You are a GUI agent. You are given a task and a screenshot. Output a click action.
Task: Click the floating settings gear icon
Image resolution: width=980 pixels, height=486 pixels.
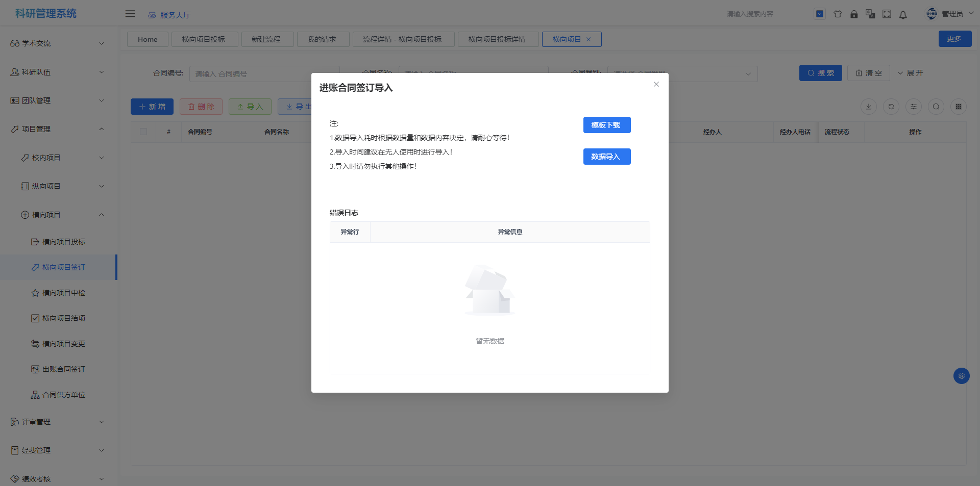tap(961, 376)
